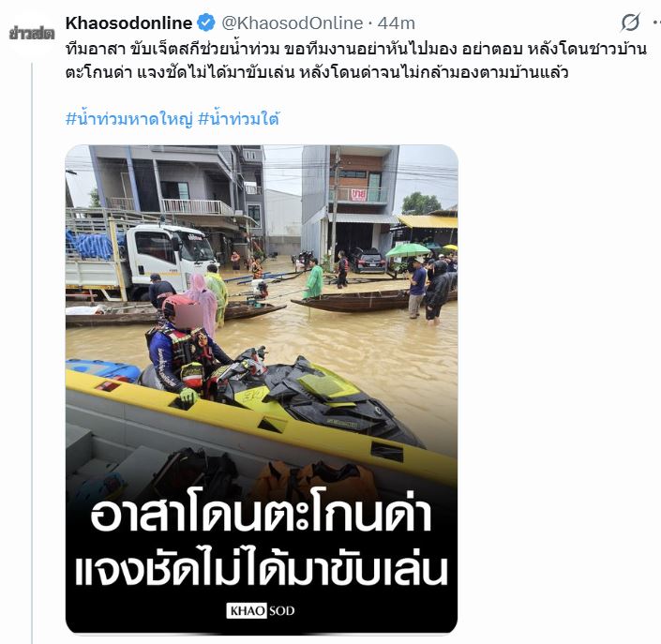The image size is (661, 644).
Task: Open the Khaosod profile avatar
Action: (x=32, y=33)
